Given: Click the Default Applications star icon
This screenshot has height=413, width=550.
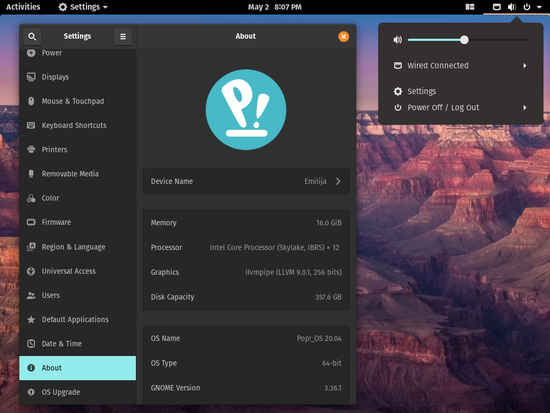Looking at the screenshot, I should tap(31, 319).
